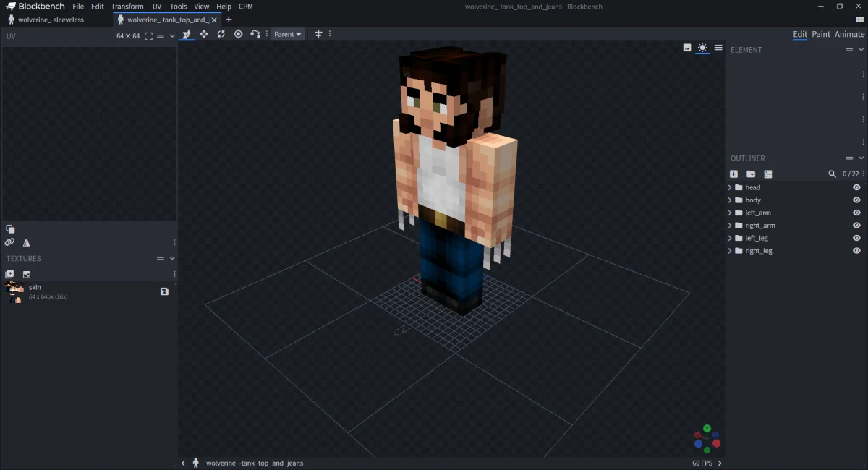Click the axis orientation gizmo in viewport
Viewport: 868px width, 470px height.
(707, 438)
